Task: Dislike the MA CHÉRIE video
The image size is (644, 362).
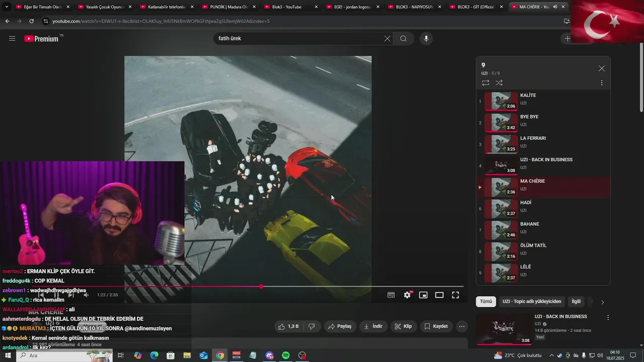Action: point(311,326)
